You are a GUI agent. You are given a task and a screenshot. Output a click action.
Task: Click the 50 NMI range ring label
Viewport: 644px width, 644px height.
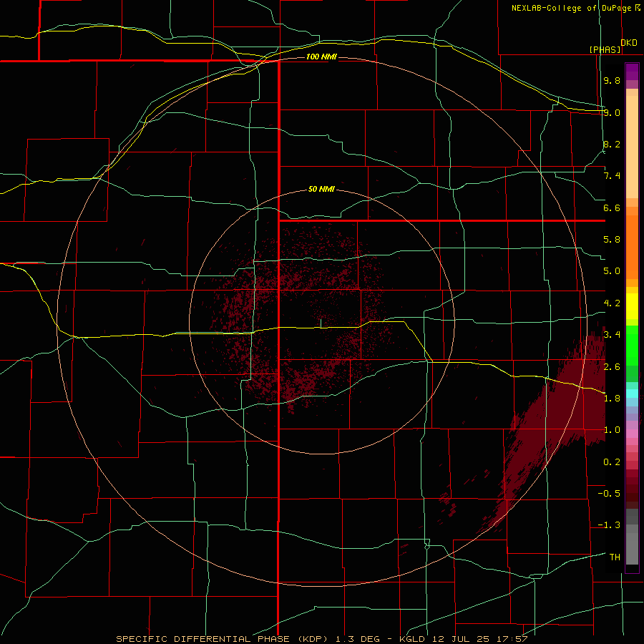click(x=321, y=189)
